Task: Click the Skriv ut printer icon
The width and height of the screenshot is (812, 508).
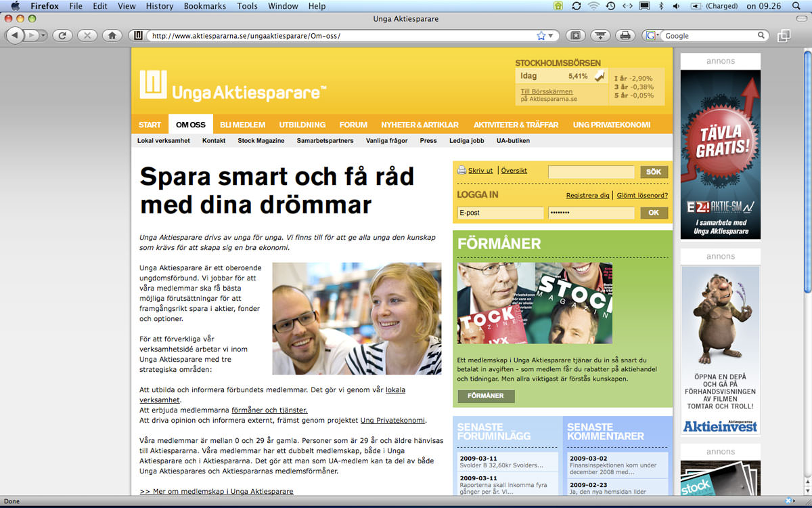Action: pos(461,171)
